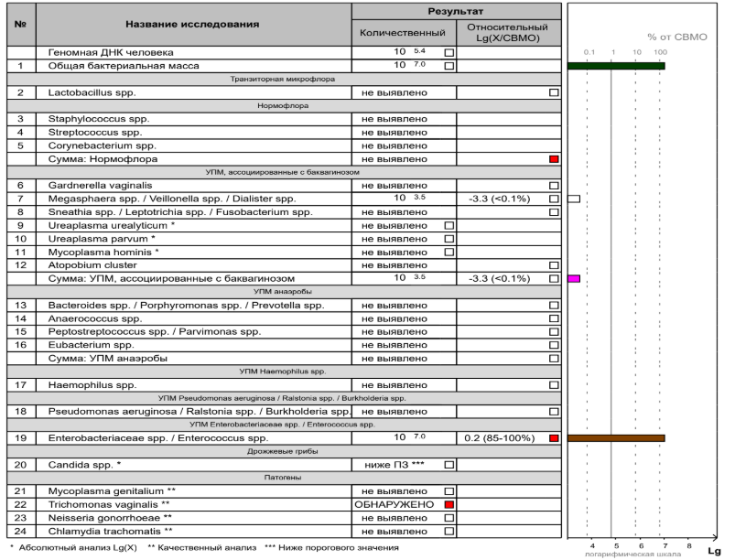Click the ОБНАРУЖЕНО result for Trichomonas vaginalis
The image size is (735, 560).
tap(395, 505)
